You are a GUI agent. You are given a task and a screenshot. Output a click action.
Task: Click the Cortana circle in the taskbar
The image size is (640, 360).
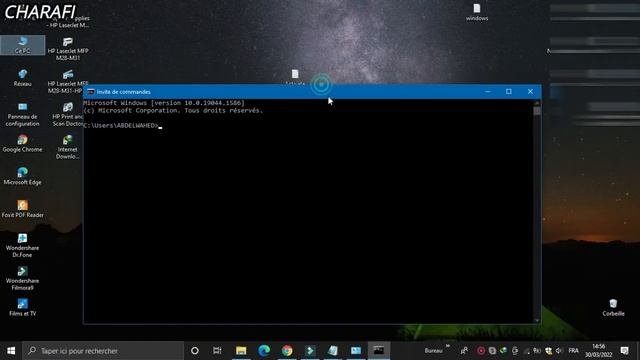[x=195, y=351]
